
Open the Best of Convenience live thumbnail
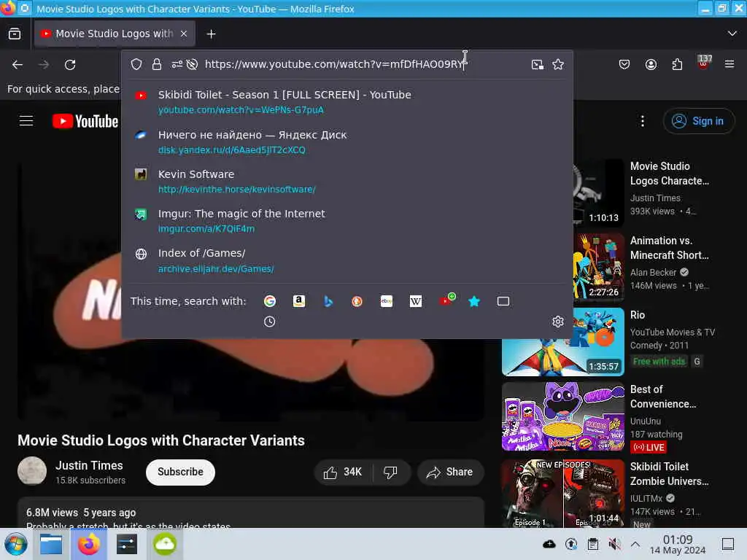[562, 416]
